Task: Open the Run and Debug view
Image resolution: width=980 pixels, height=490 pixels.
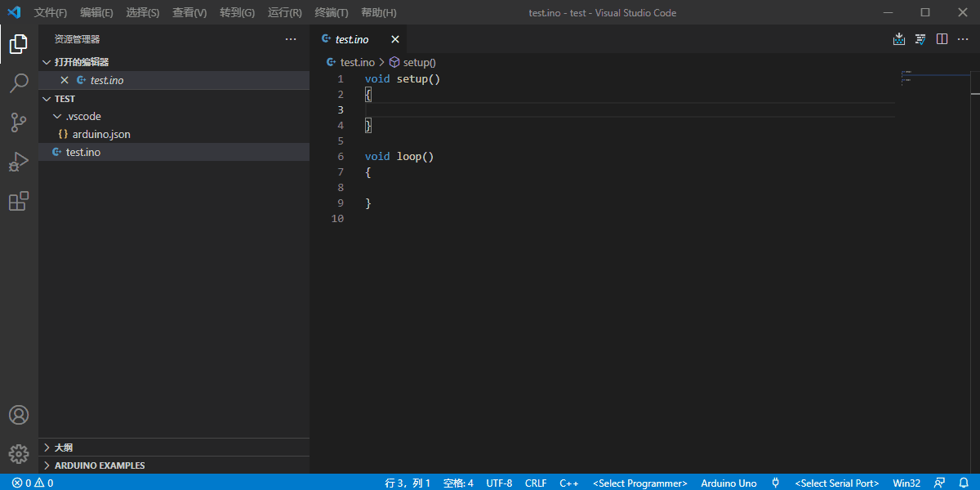Action: click(x=19, y=162)
